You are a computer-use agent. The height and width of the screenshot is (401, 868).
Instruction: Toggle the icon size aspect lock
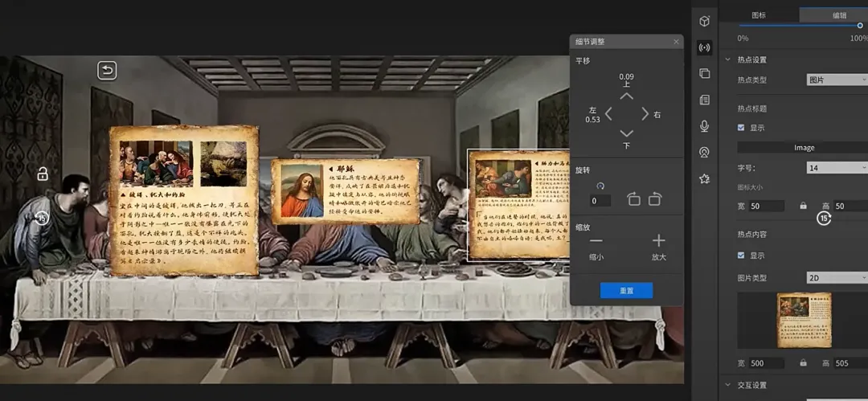803,206
